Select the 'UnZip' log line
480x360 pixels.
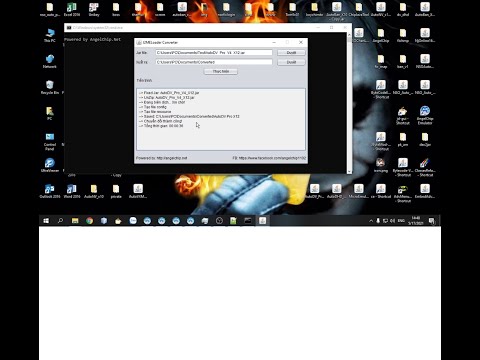166,97
